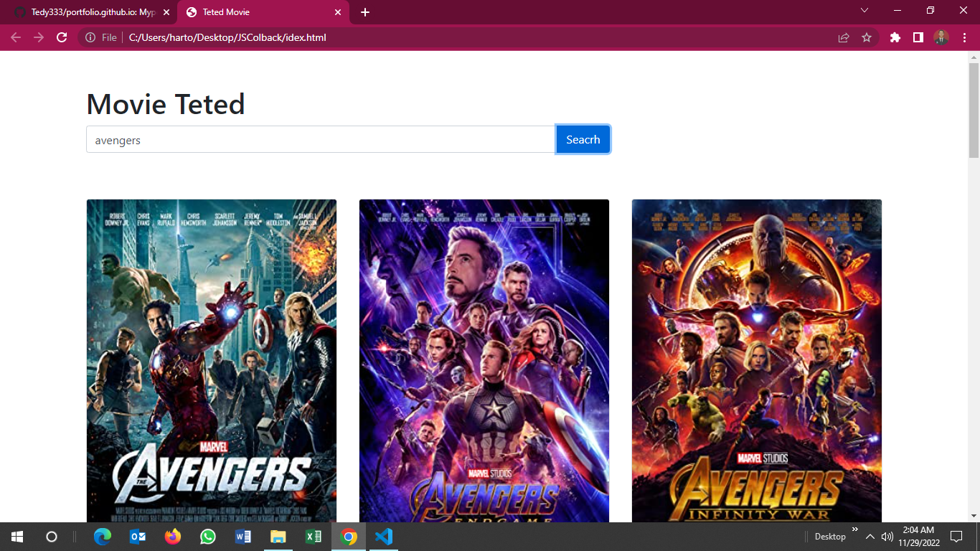Open a new browser tab
Viewport: 980px width, 551px height.
[365, 12]
